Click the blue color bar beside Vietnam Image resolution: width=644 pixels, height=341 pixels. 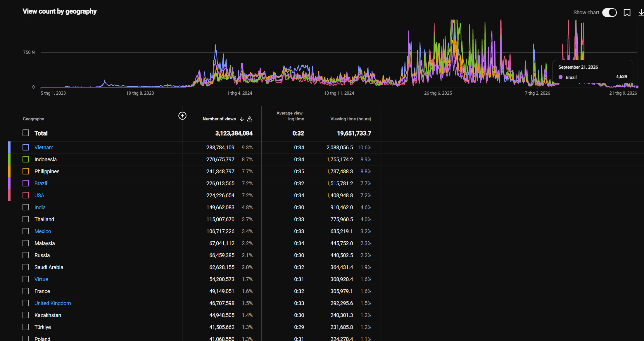tap(9, 147)
